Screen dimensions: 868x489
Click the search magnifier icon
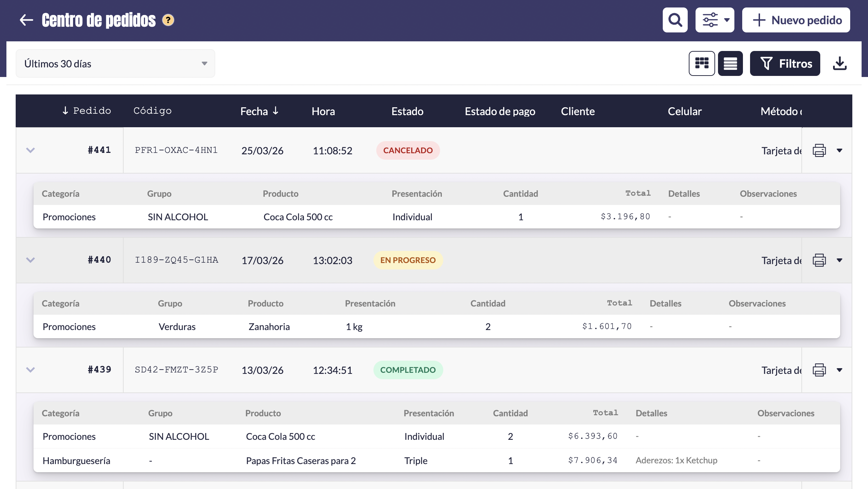[x=675, y=20]
